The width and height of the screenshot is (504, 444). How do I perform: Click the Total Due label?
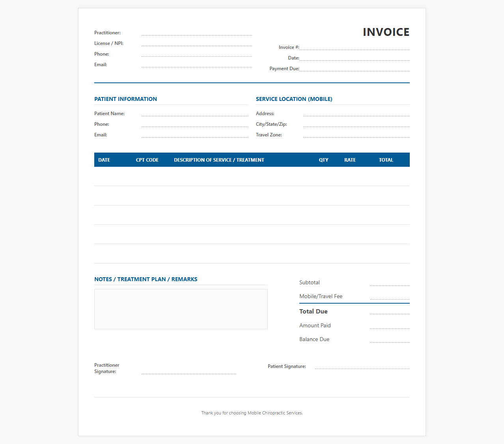tap(314, 311)
